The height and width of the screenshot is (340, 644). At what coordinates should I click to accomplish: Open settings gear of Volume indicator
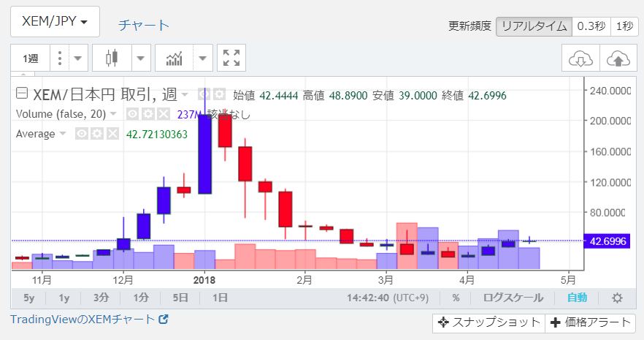click(147, 114)
